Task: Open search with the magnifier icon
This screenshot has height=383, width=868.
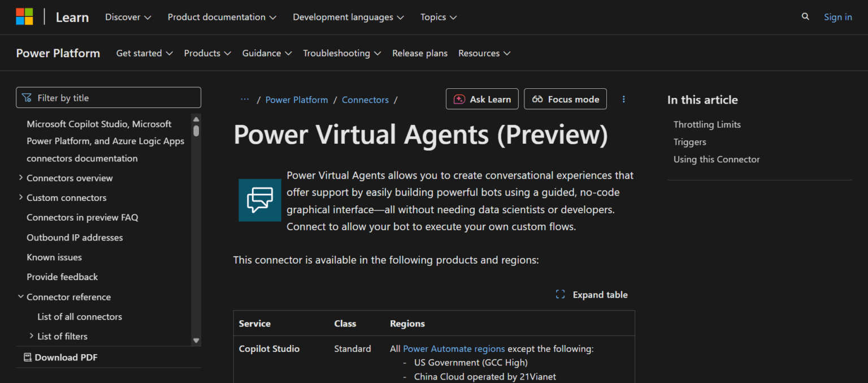Action: [x=805, y=16]
